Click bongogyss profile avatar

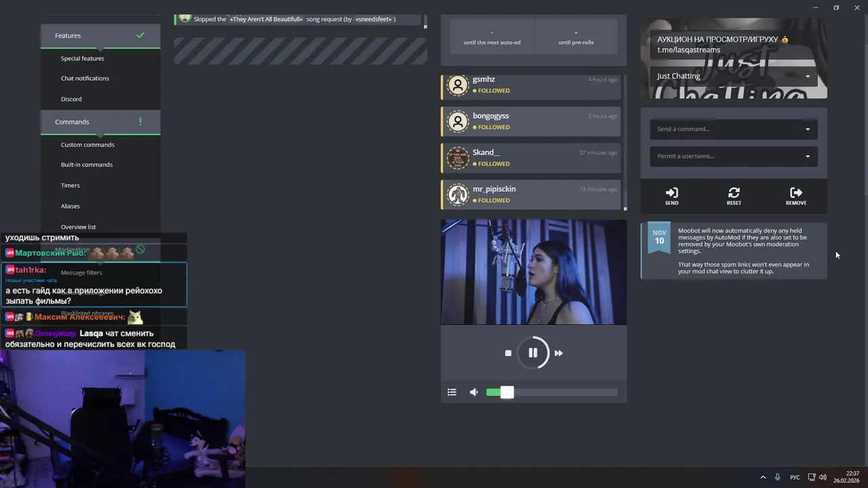tap(458, 121)
